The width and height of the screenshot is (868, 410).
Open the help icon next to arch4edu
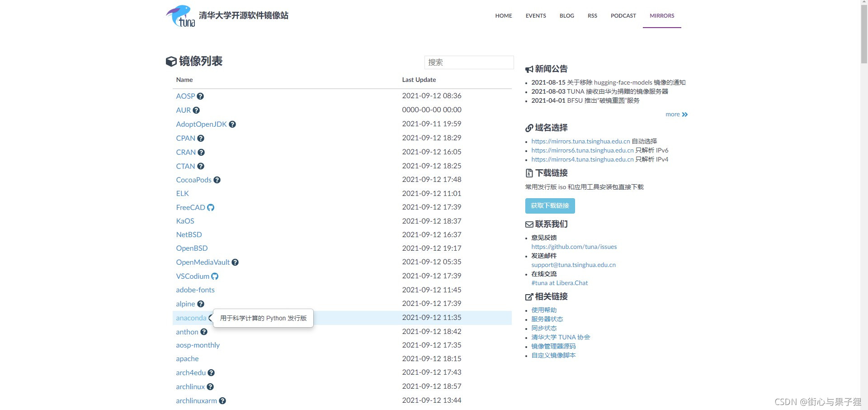[211, 373]
